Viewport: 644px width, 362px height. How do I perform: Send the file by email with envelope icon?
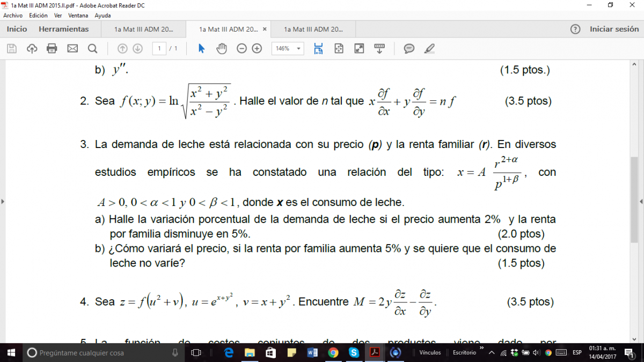(x=72, y=49)
